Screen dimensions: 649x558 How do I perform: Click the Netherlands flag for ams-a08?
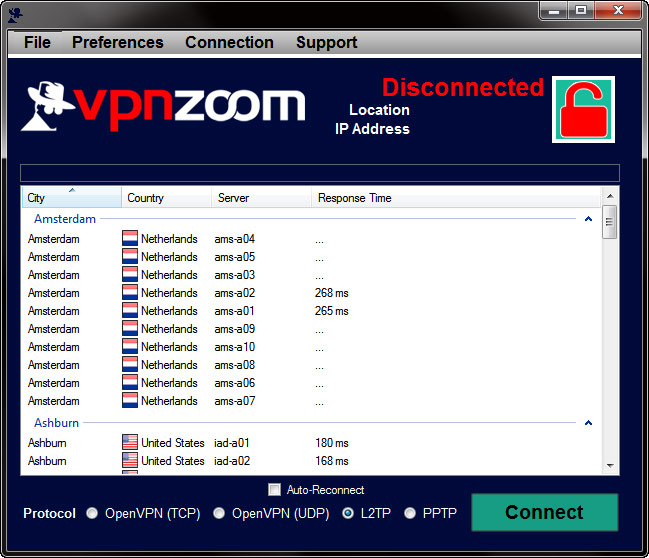(130, 364)
